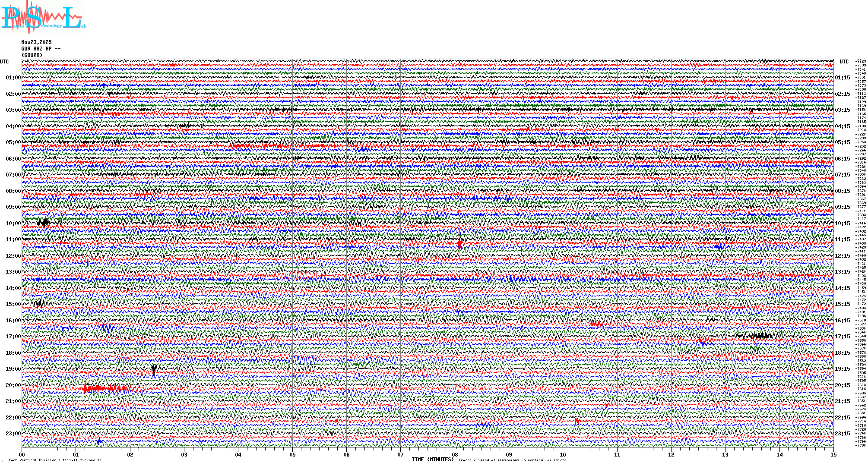Click the PSL seismology lab logo
868x466 pixels.
pos(42,17)
